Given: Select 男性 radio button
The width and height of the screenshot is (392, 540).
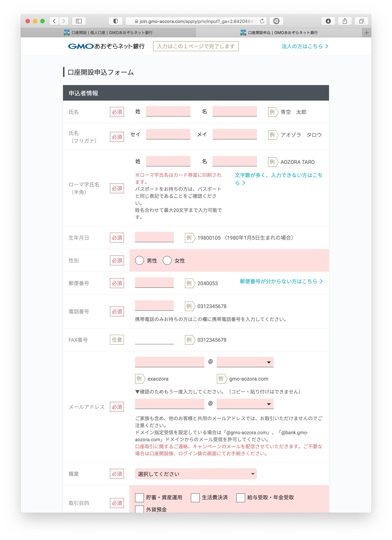Looking at the screenshot, I should point(139,260).
